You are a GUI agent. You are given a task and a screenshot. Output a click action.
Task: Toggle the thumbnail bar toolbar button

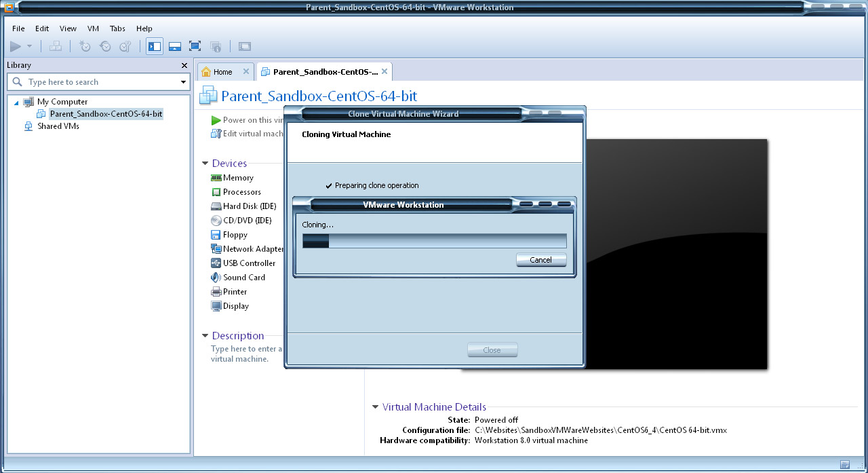tap(175, 46)
